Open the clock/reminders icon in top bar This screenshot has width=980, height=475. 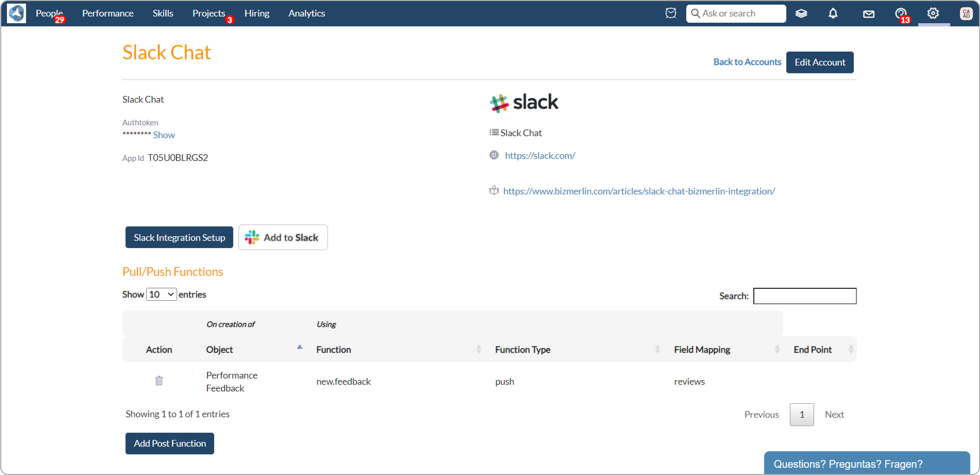click(670, 13)
